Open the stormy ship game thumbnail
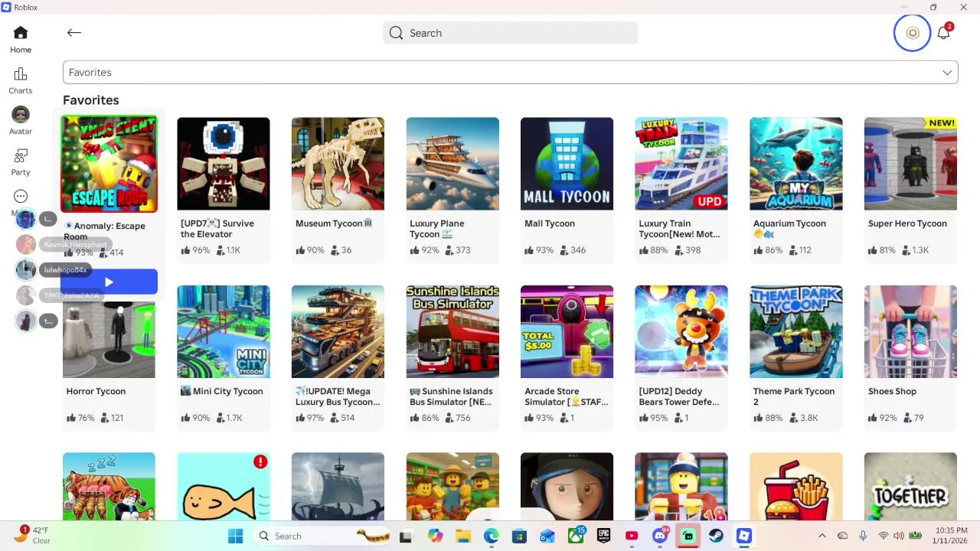 click(x=338, y=487)
